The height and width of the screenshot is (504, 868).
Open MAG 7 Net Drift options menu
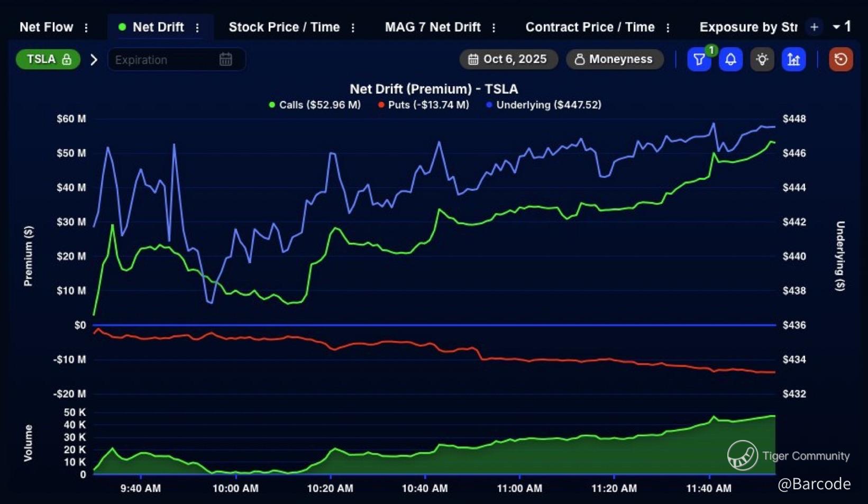pos(494,28)
